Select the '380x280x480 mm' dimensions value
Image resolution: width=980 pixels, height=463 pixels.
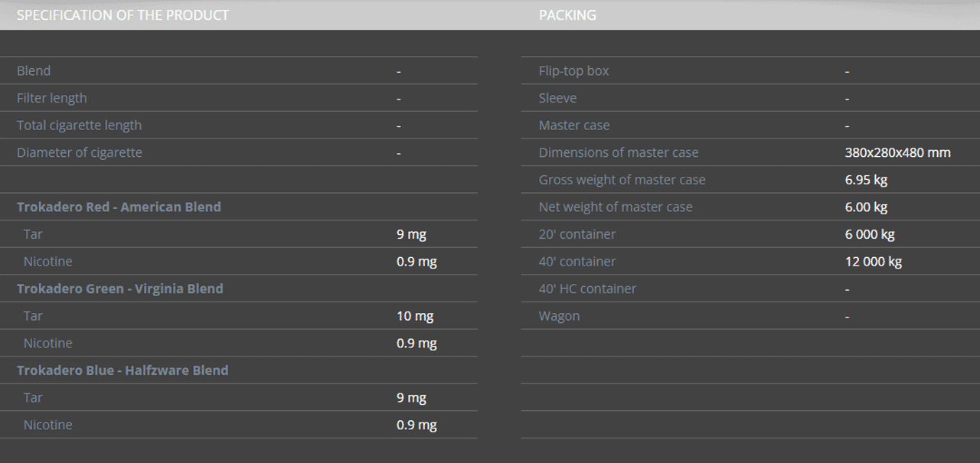click(x=898, y=152)
